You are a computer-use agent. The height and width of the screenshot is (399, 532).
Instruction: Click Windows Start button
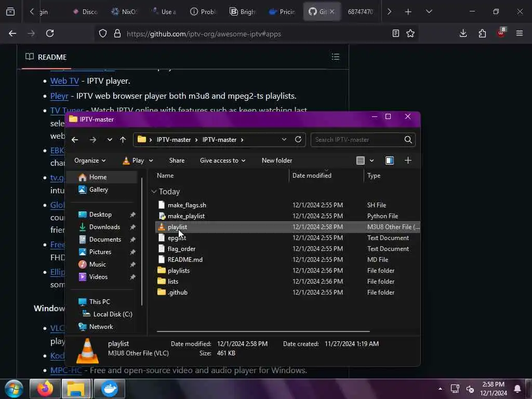coord(14,389)
